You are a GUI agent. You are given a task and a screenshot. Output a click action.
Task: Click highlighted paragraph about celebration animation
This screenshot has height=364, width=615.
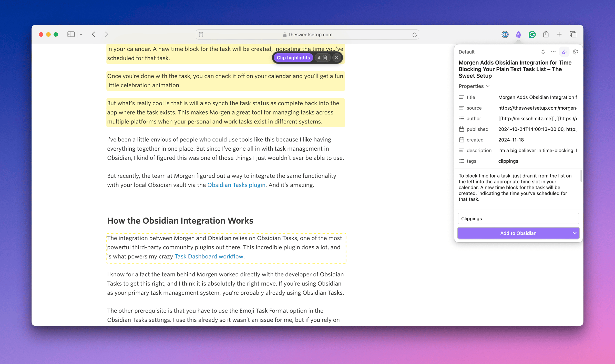point(225,81)
